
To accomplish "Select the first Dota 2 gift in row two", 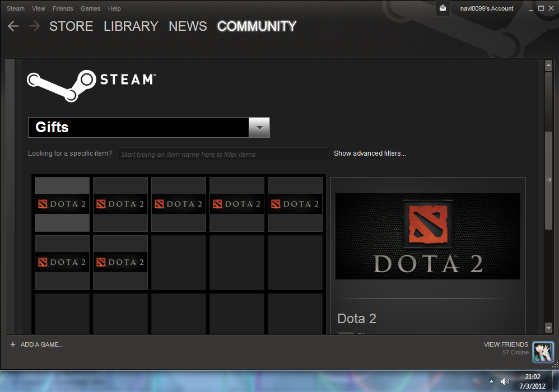I will 62,263.
